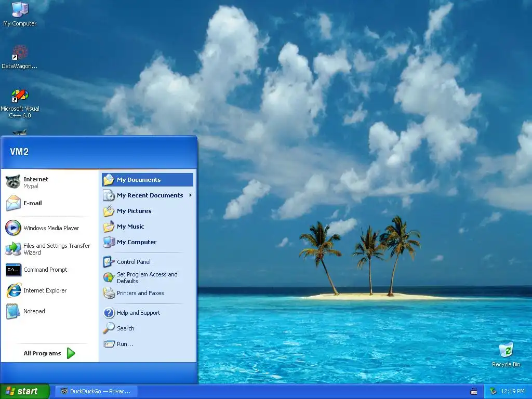Click the My Documents folder icon

(109, 179)
